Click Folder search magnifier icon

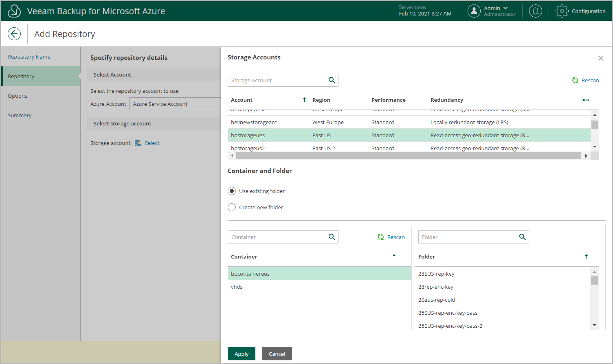click(523, 237)
